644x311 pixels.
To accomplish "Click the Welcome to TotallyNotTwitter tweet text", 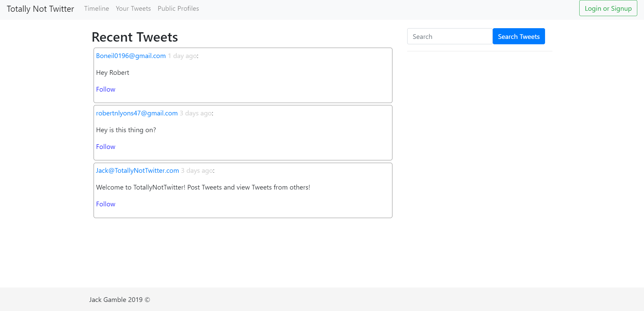I will (x=203, y=187).
